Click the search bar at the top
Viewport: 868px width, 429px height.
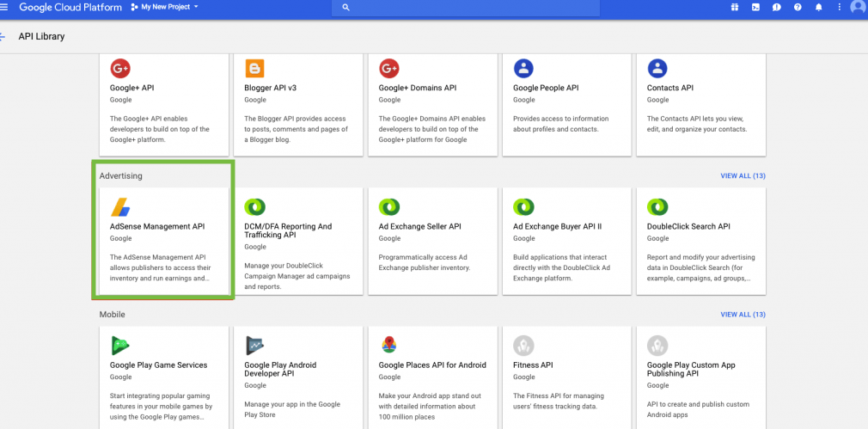pos(465,8)
